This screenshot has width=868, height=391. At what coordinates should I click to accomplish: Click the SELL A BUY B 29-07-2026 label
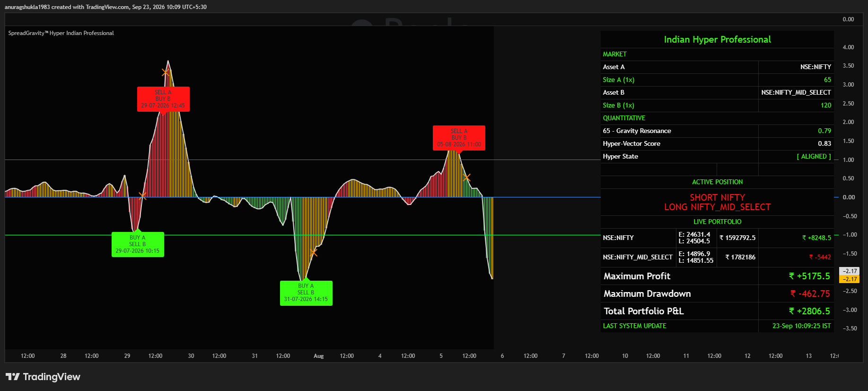[163, 99]
